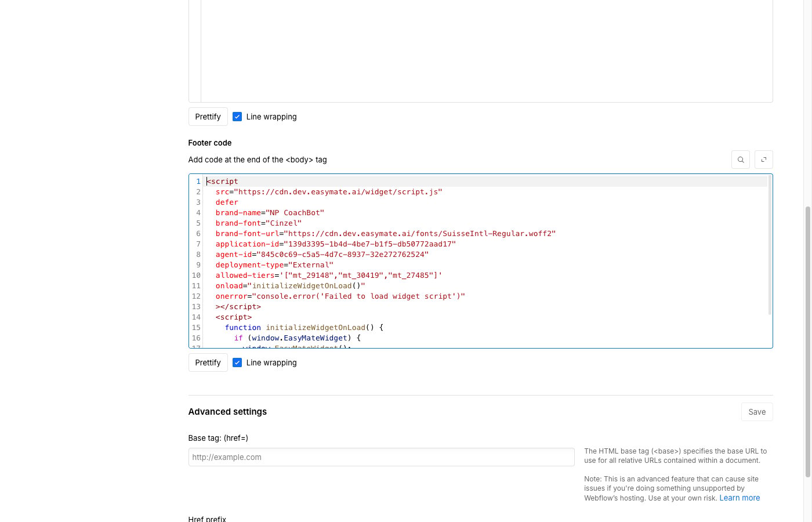Focus the Base tag href input field
The height and width of the screenshot is (522, 812).
click(x=381, y=457)
